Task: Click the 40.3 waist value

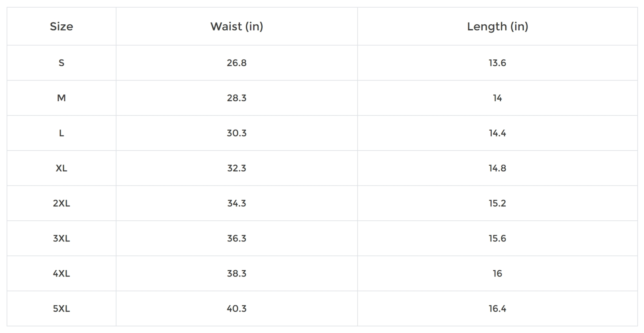Action: (237, 308)
